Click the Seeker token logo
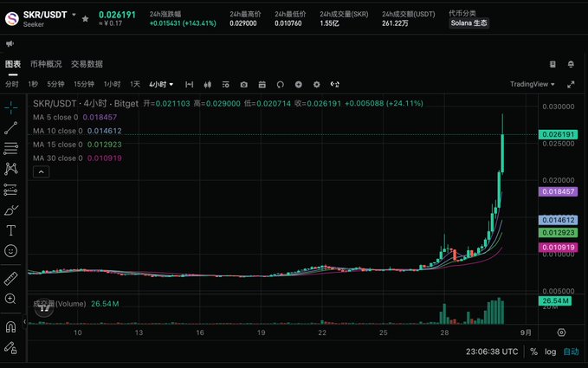 pyautogui.click(x=11, y=18)
